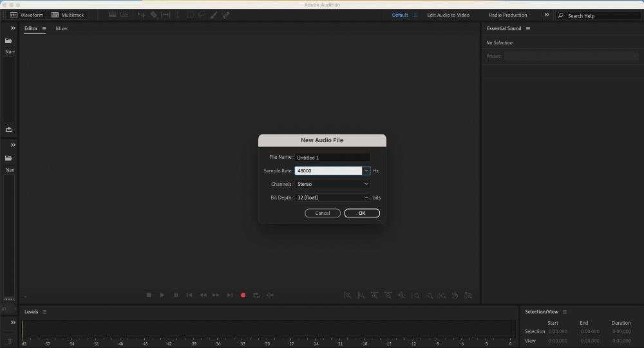The image size is (644, 348).
Task: Switch to the Mixer tab
Action: point(62,28)
